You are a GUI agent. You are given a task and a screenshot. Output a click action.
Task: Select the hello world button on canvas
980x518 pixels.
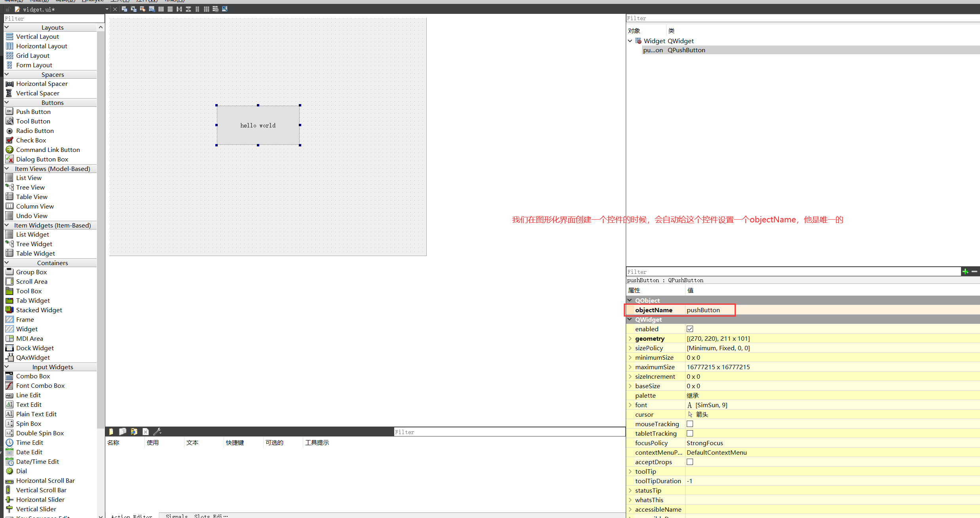click(258, 125)
